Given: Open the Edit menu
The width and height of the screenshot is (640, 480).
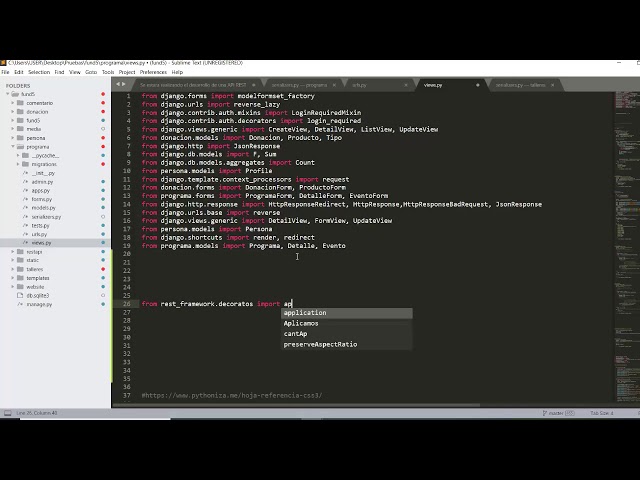Looking at the screenshot, I should pos(19,72).
